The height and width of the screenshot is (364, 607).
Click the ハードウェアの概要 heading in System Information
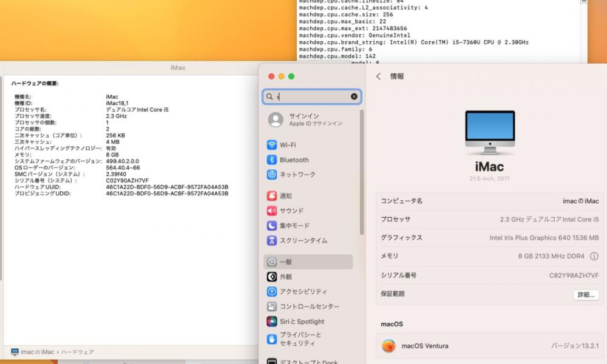pyautogui.click(x=35, y=83)
